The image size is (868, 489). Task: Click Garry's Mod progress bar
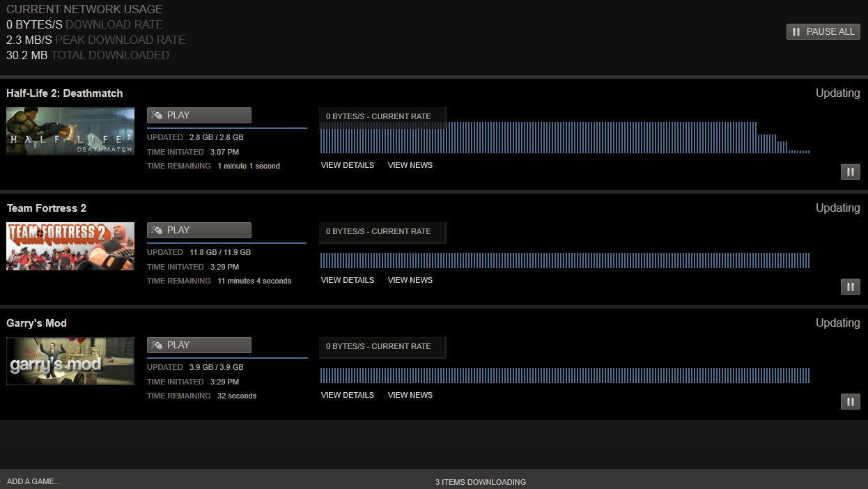pos(227,358)
